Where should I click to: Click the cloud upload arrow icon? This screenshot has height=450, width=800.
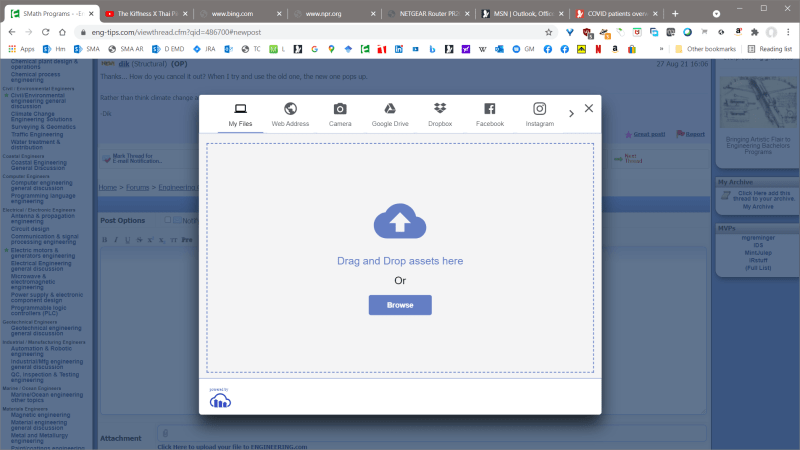coord(400,221)
